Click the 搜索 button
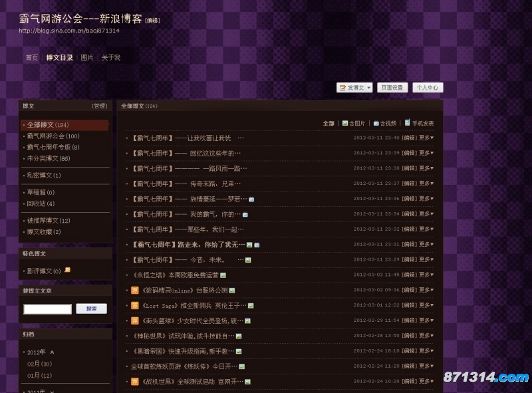Screen dimensions: 532x393 [x=91, y=309]
